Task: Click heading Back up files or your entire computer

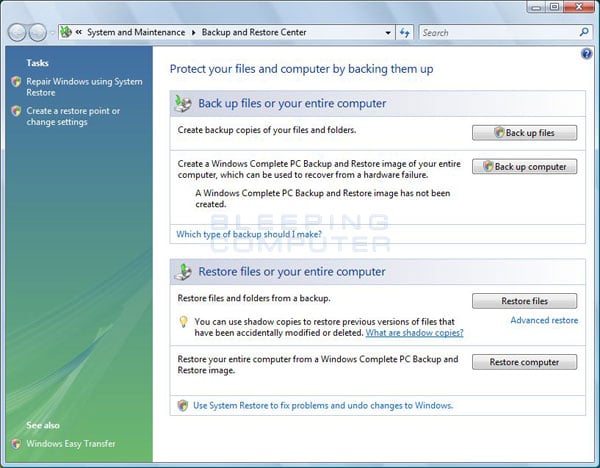Action: [292, 103]
